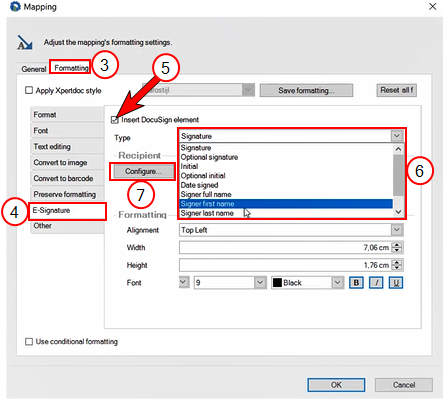Choose Initial in the Type list

point(286,166)
